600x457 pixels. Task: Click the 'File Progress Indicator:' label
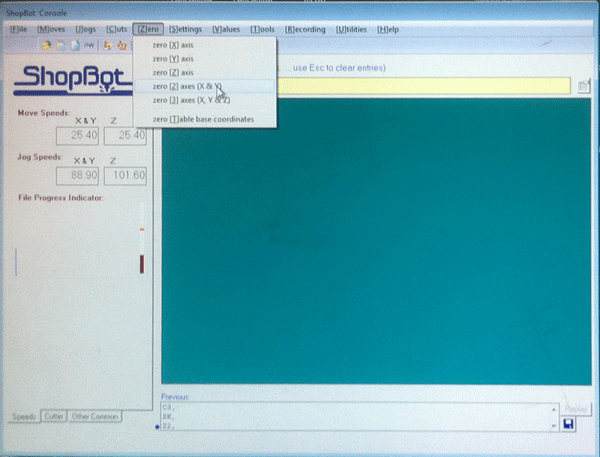(61, 198)
